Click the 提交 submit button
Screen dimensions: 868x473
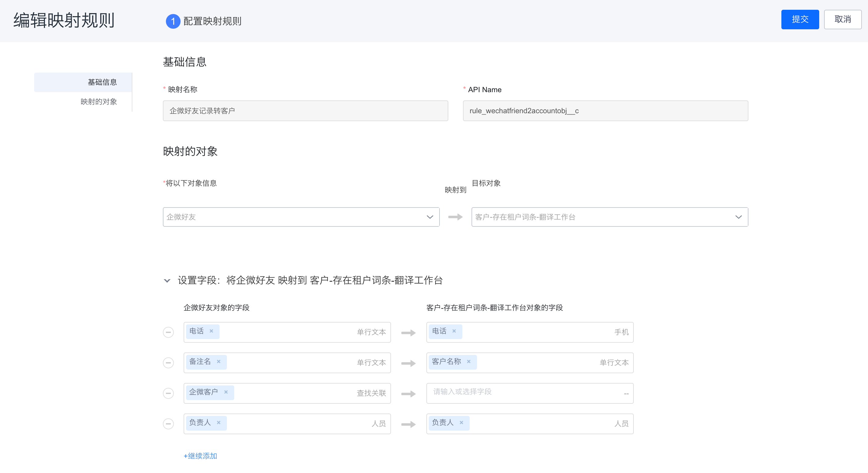pyautogui.click(x=800, y=20)
